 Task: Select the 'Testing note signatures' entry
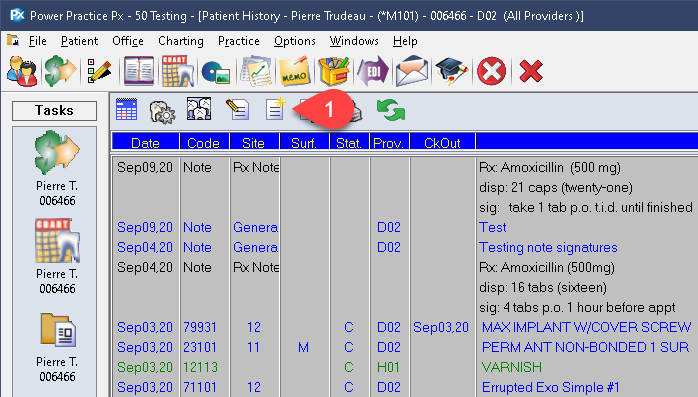pos(548,247)
